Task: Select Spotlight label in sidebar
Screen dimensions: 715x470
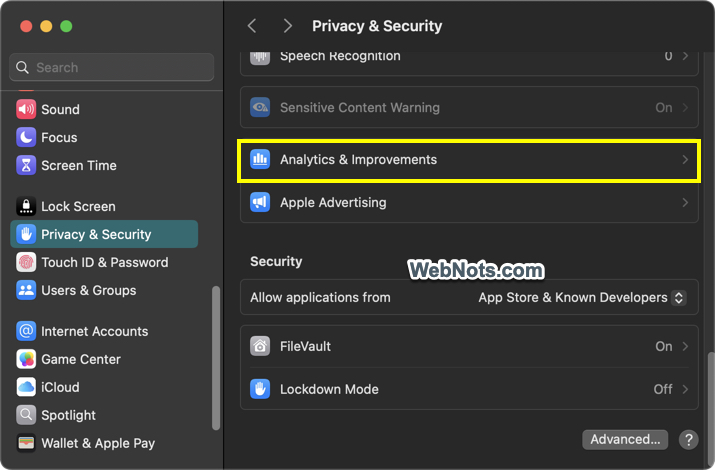Action: pos(68,415)
